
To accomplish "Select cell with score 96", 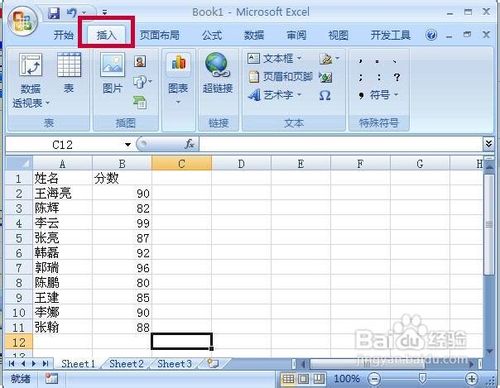I will [x=122, y=268].
